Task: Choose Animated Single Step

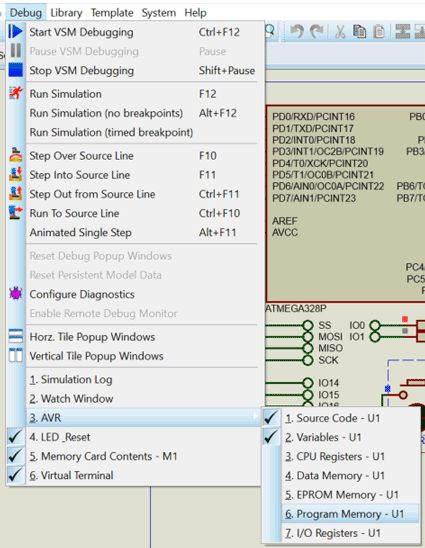Action: (x=135, y=232)
